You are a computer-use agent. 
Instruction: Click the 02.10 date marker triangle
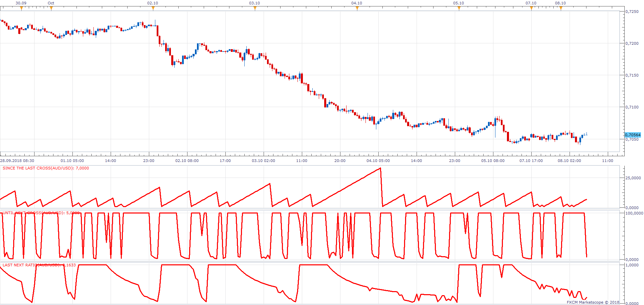pos(153,8)
